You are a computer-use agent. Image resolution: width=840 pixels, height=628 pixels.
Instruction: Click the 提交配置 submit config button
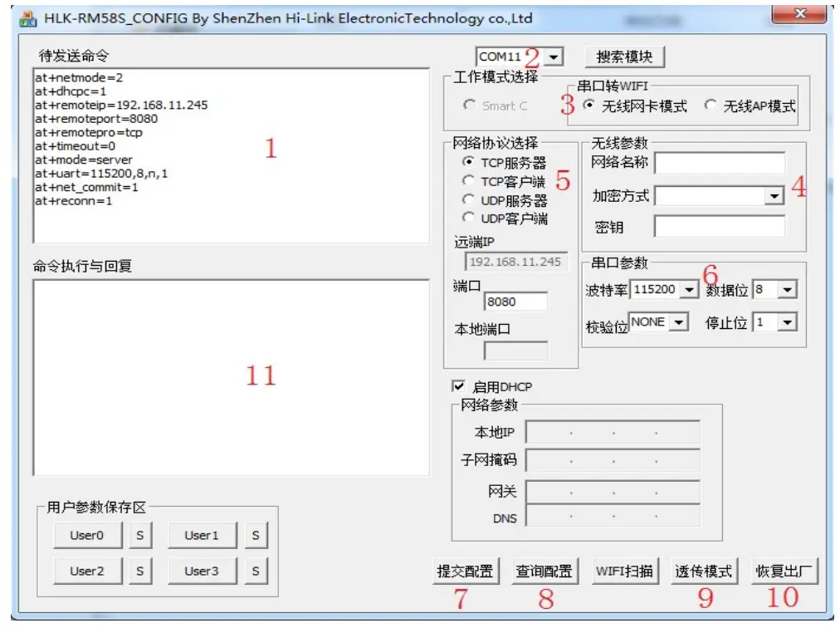466,572
